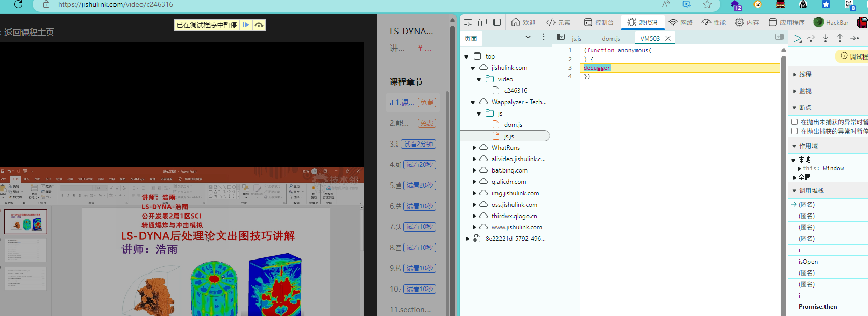
Task: Open the 应用程序 application tab
Action: [x=787, y=22]
